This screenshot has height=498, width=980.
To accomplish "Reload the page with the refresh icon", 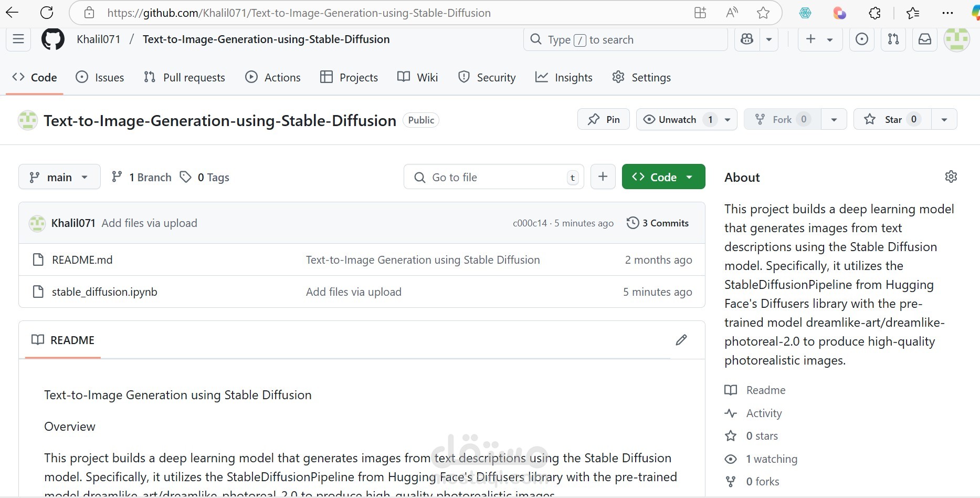I will coord(47,13).
